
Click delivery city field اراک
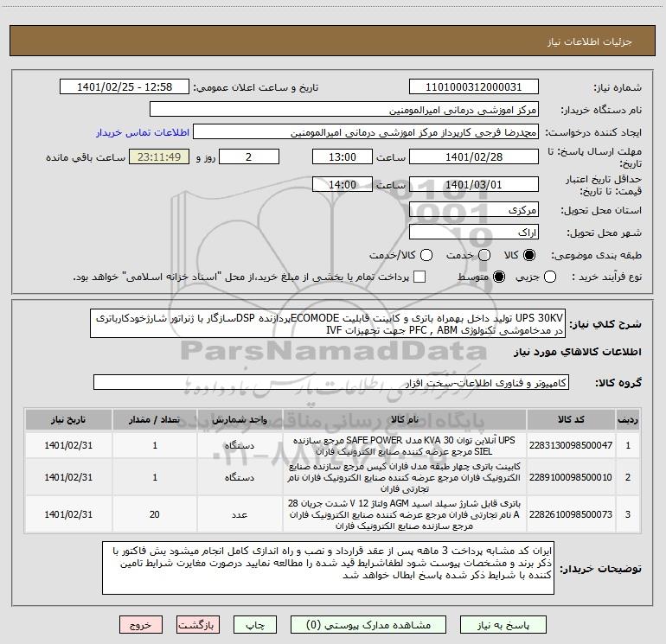[x=474, y=233]
